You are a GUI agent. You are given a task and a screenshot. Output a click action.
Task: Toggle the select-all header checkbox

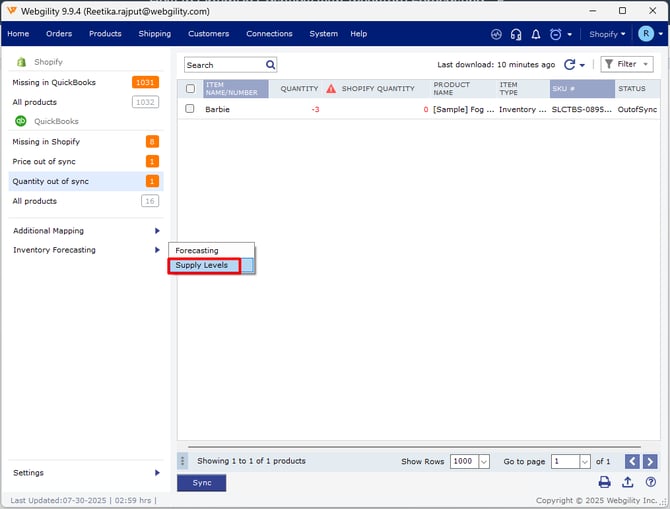(x=190, y=89)
